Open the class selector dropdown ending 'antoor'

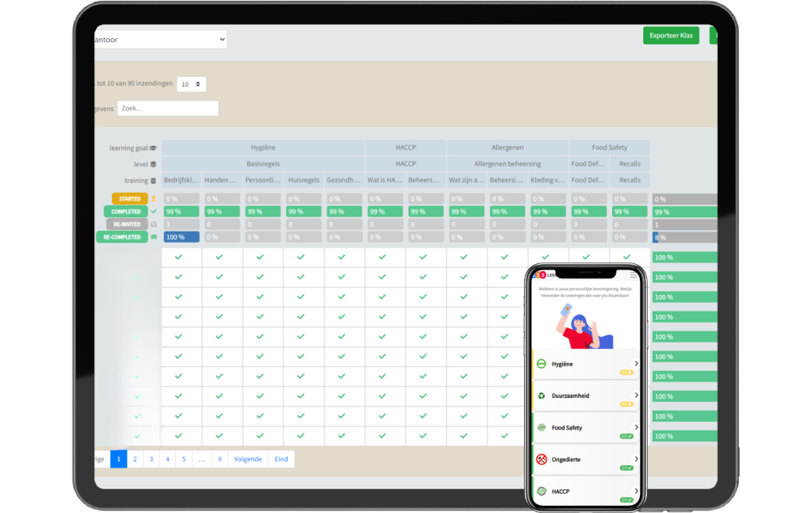pyautogui.click(x=160, y=40)
